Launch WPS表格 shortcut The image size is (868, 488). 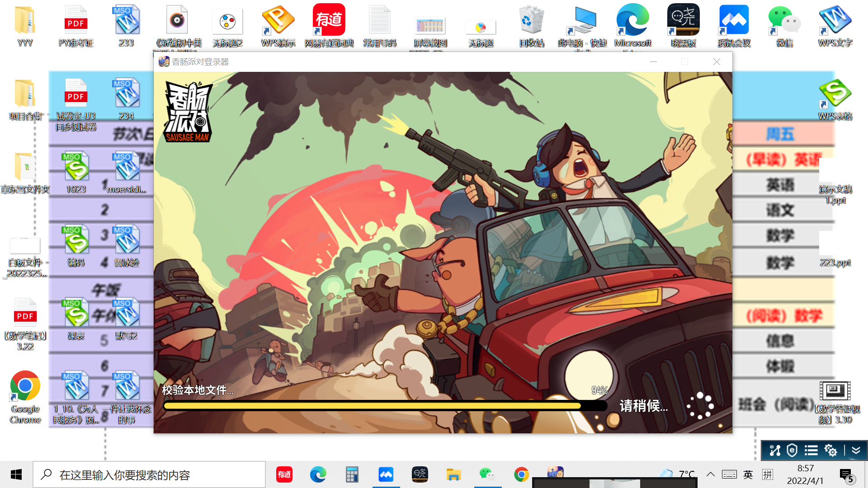tap(835, 99)
